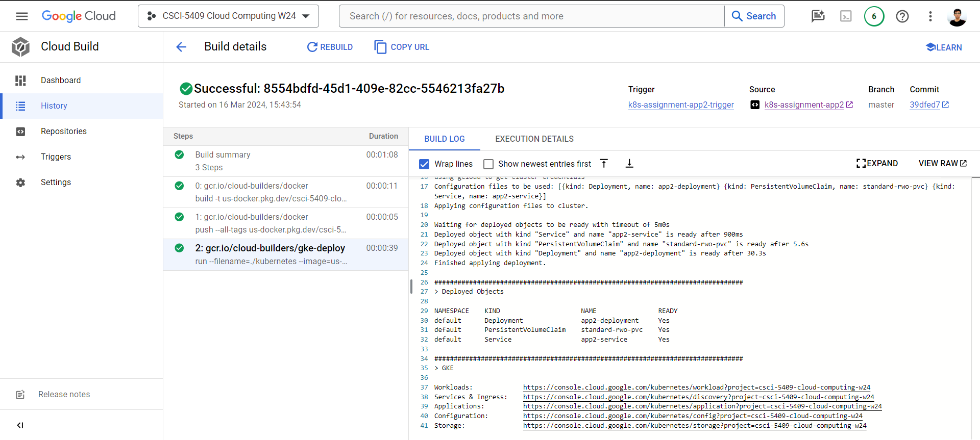Open the Applications console URL
The image size is (980, 440).
[x=702, y=406]
